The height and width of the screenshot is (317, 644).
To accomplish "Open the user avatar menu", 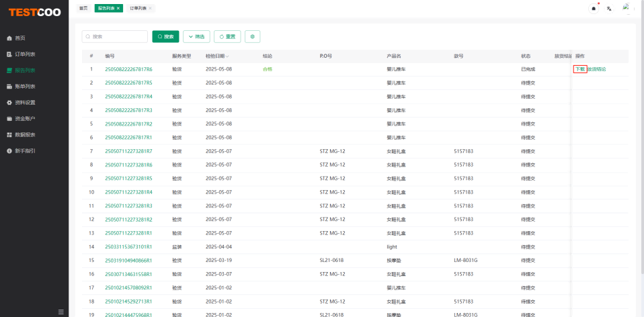I will 627,8.
